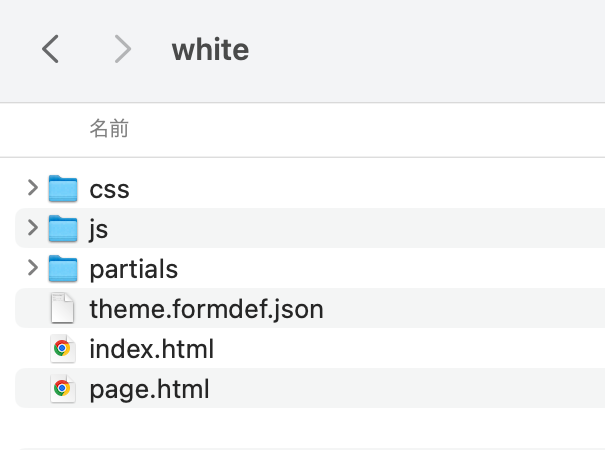605x450 pixels.
Task: Select the page.html file name
Action: [149, 389]
